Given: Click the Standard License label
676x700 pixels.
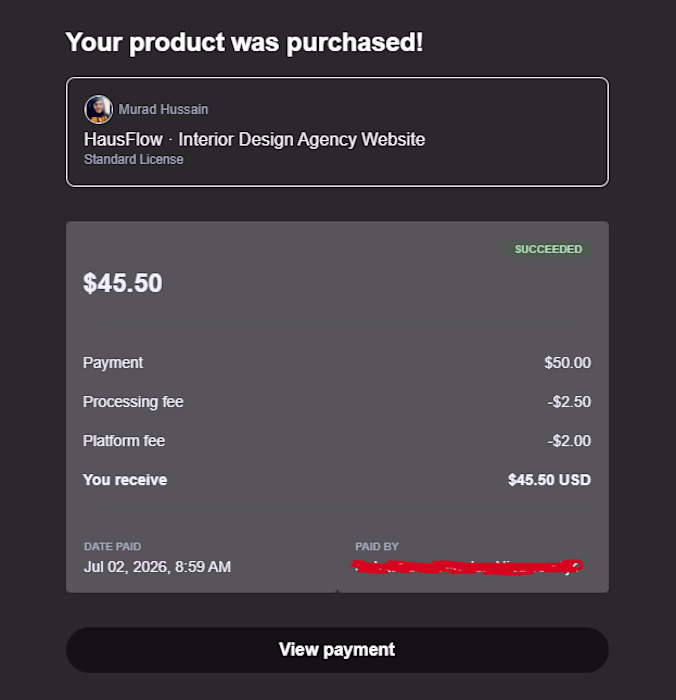Looking at the screenshot, I should point(134,159).
